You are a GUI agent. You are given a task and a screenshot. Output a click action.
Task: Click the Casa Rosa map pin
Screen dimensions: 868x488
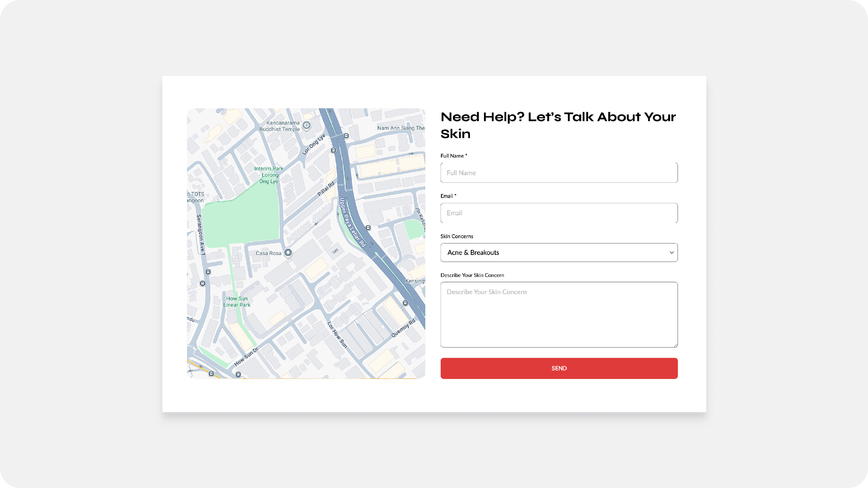[288, 253]
